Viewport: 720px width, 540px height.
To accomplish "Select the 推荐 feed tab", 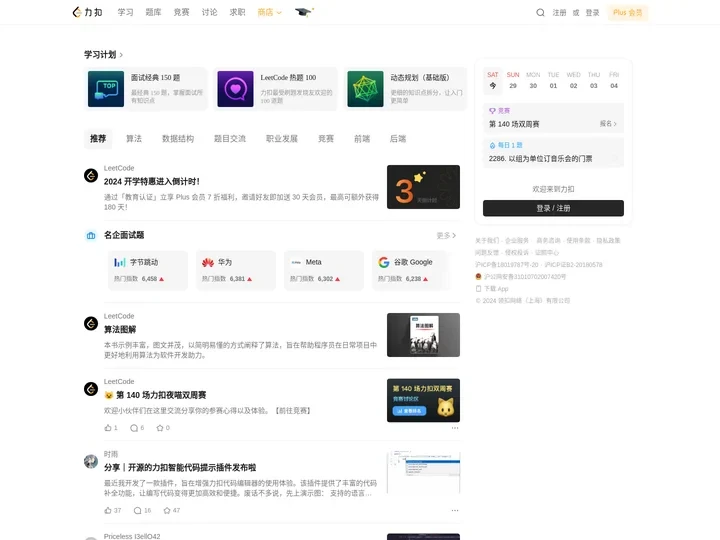I will (x=98, y=139).
